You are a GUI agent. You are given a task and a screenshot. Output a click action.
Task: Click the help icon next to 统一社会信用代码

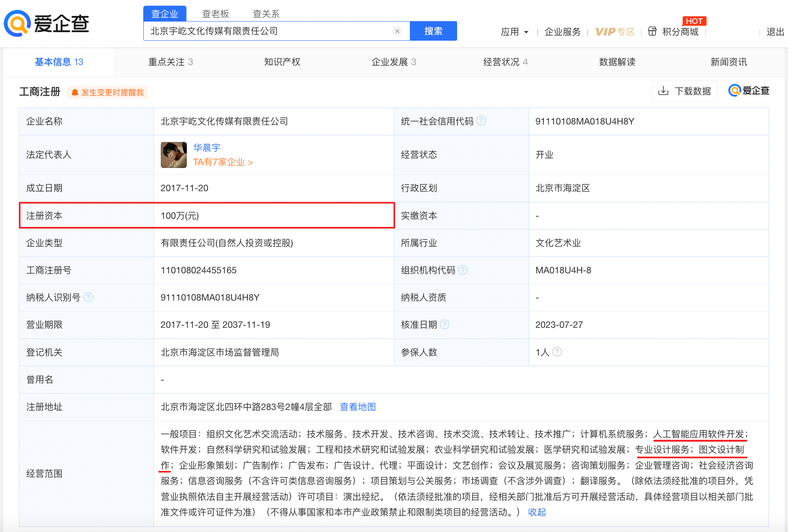click(x=481, y=121)
